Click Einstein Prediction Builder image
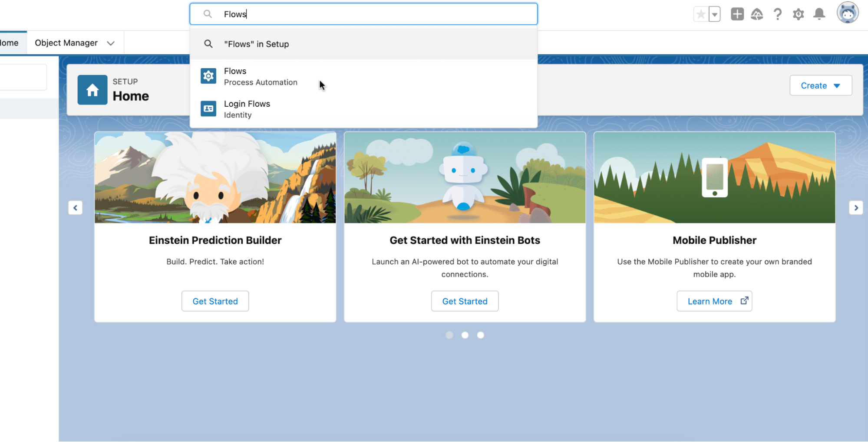The height and width of the screenshot is (442, 868). click(215, 178)
